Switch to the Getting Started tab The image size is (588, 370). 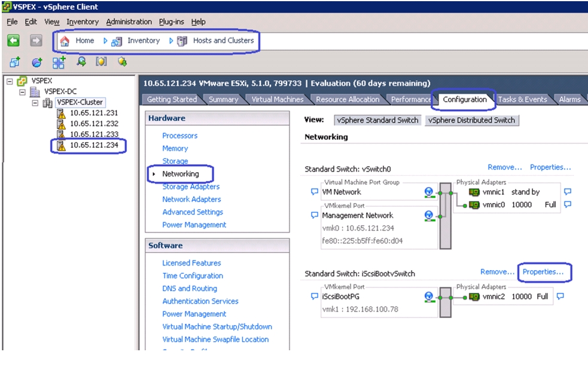[x=172, y=99]
